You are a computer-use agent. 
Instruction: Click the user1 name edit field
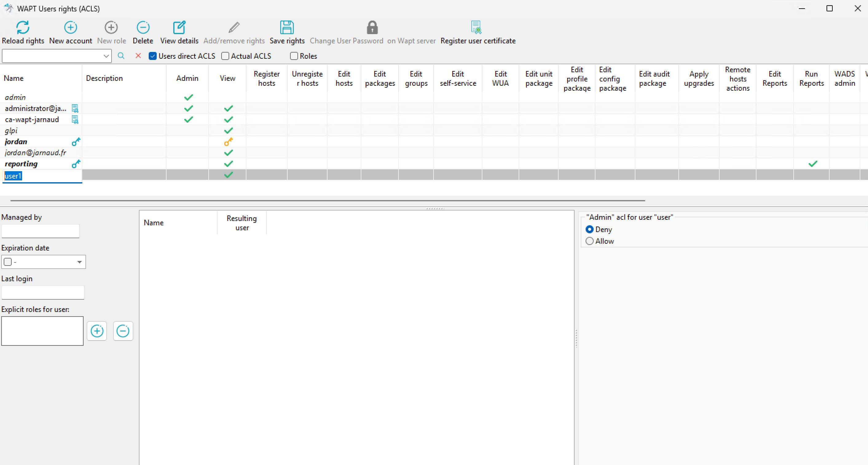(42, 176)
